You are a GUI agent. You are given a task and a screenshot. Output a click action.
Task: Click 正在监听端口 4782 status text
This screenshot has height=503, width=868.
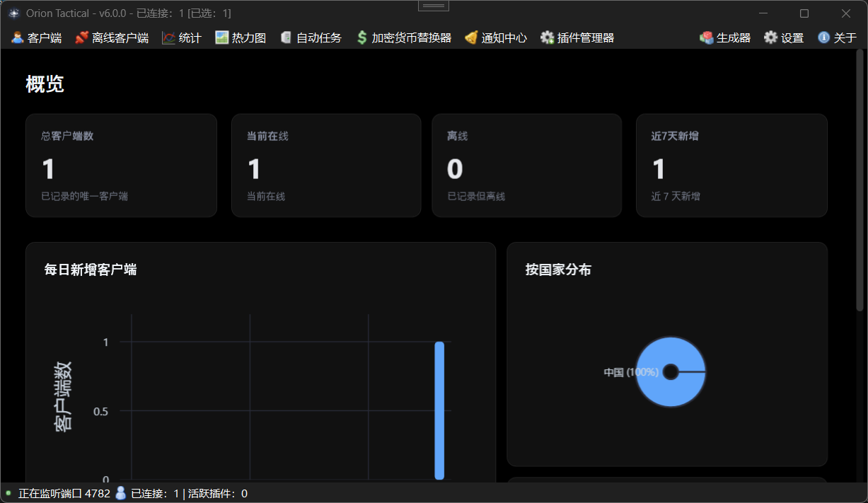point(64,494)
